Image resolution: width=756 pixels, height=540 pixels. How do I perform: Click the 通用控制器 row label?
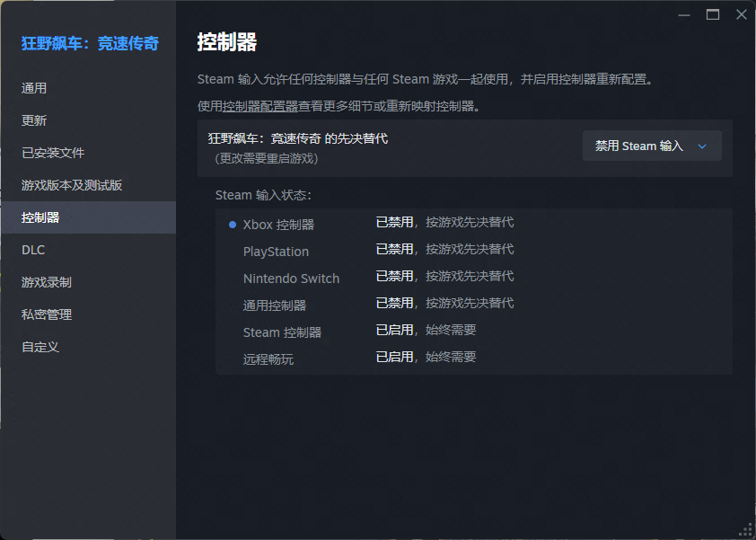pos(275,305)
